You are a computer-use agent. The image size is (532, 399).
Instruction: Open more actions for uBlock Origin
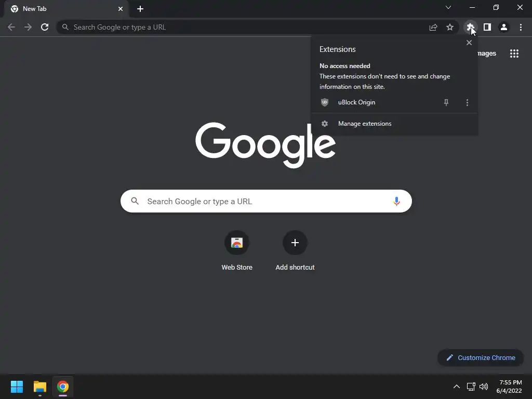coord(467,102)
